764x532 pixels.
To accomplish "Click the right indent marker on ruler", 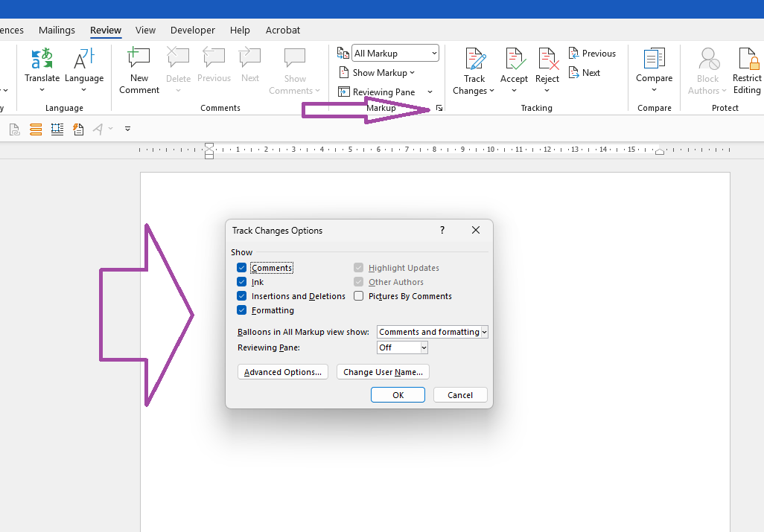I will point(659,151).
